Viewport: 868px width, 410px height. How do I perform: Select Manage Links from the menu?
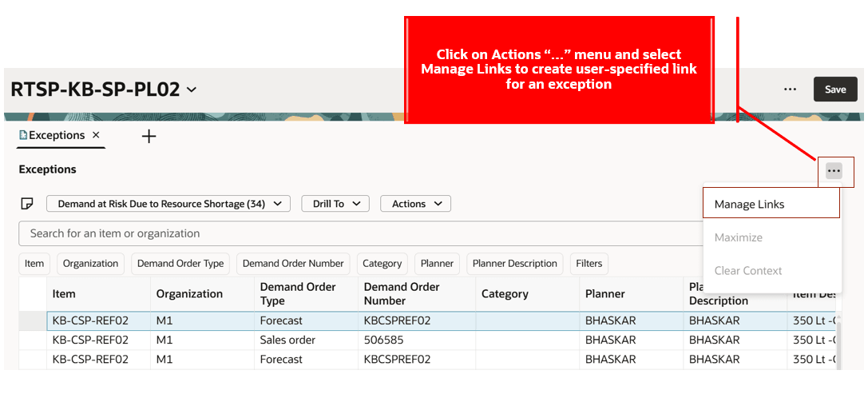[x=771, y=205]
